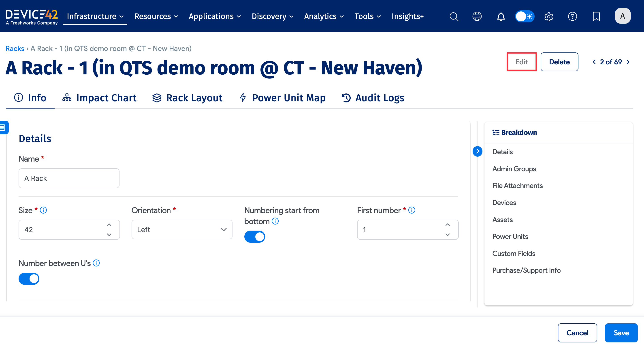This screenshot has height=346, width=644.
Task: Click the Save button
Action: [621, 333]
